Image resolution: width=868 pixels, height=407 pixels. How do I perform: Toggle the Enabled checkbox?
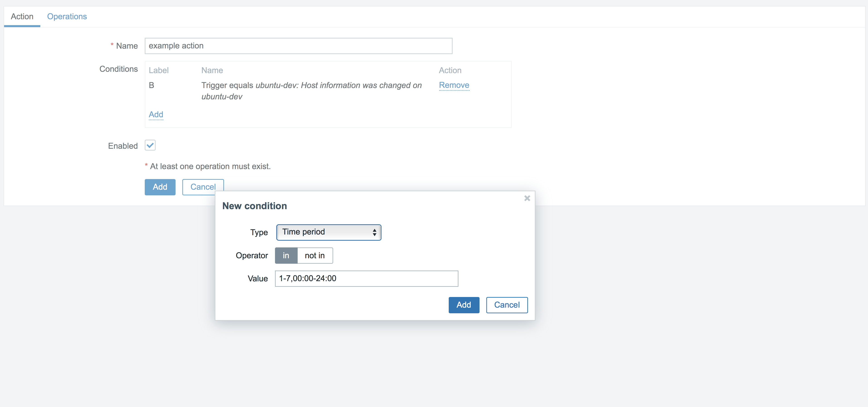pyautogui.click(x=150, y=145)
